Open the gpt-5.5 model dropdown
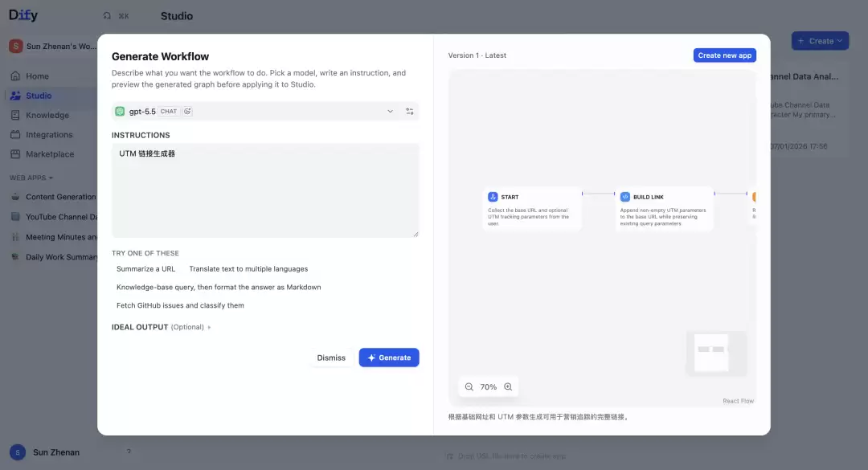Viewport: 868px width, 470px height. click(264, 111)
